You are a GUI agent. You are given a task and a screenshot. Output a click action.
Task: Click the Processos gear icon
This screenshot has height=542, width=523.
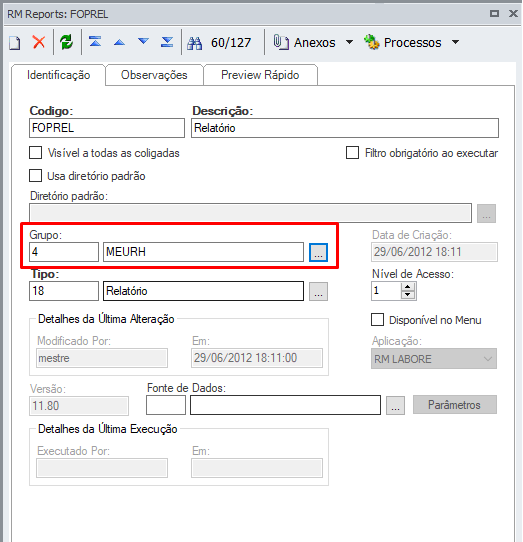(x=372, y=42)
